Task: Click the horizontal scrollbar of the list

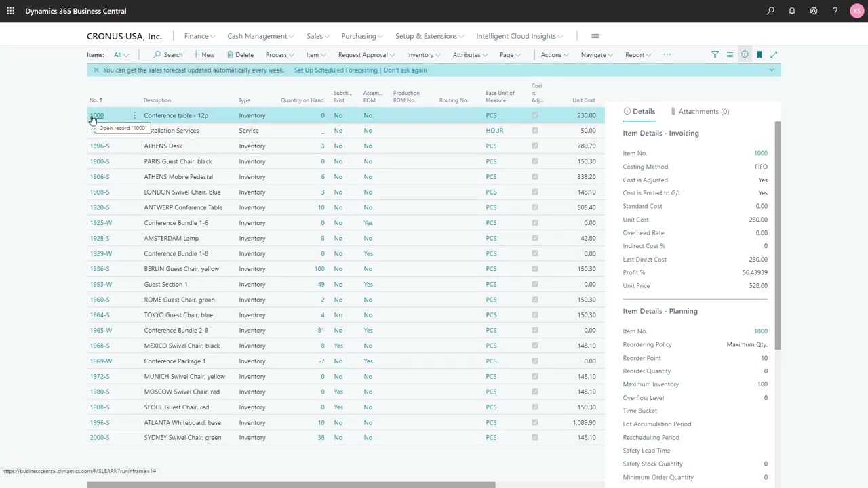Action: [291, 485]
